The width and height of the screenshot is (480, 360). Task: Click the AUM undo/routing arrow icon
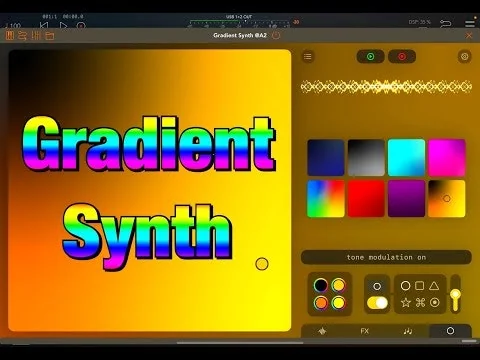click(x=446, y=23)
